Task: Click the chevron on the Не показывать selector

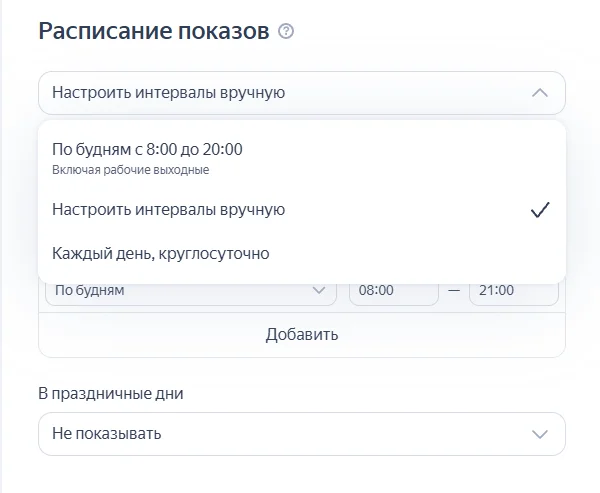Action: [x=540, y=434]
